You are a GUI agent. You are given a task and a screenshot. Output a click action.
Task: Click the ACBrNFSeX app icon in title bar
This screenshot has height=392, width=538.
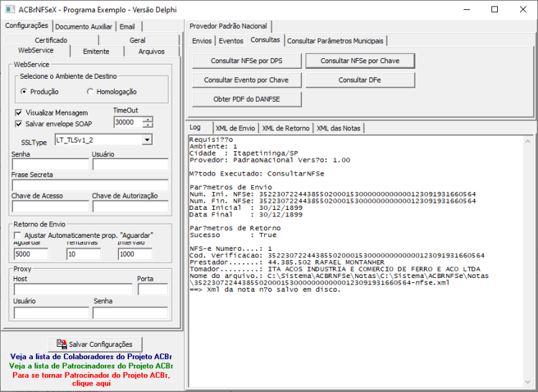click(10, 9)
